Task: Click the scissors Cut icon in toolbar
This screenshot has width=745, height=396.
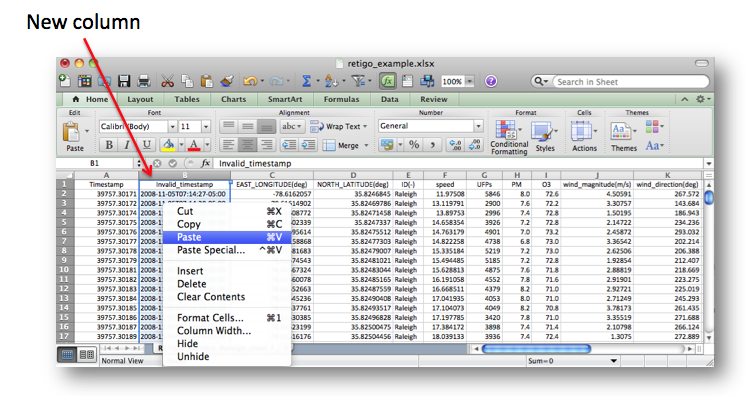Action: [167, 81]
